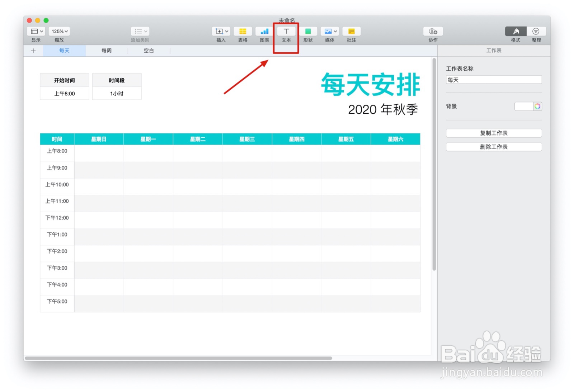This screenshot has height=392, width=574.
Task: Click the 复制工作表 button
Action: point(494,133)
